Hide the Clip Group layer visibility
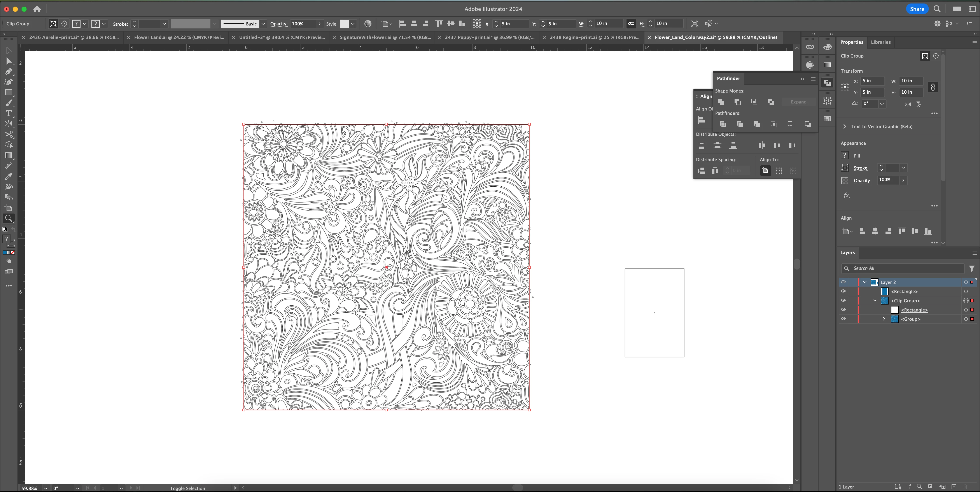This screenshot has height=492, width=980. (843, 301)
